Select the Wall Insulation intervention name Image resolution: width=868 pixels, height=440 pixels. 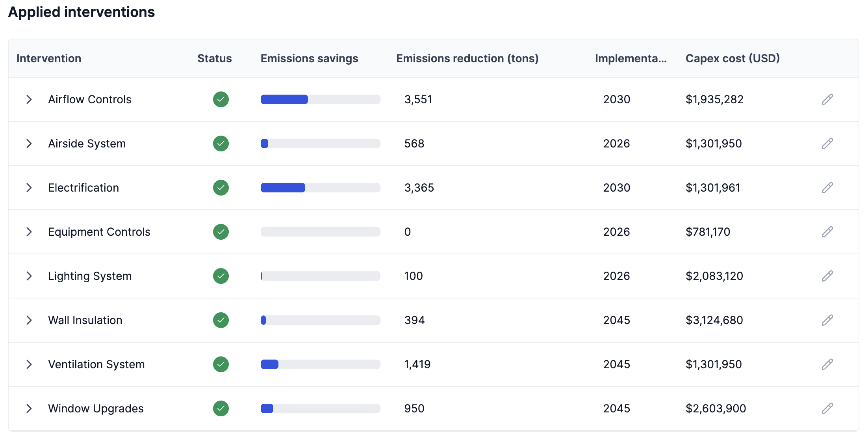pos(85,320)
